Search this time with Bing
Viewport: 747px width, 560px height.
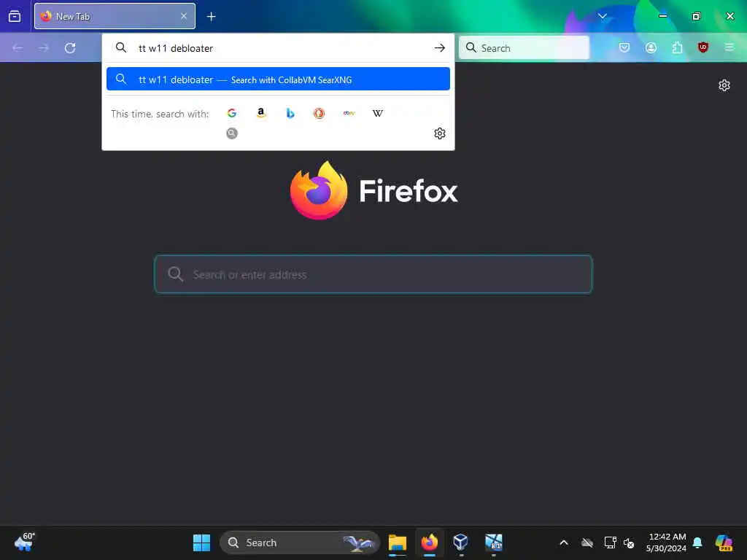point(290,113)
